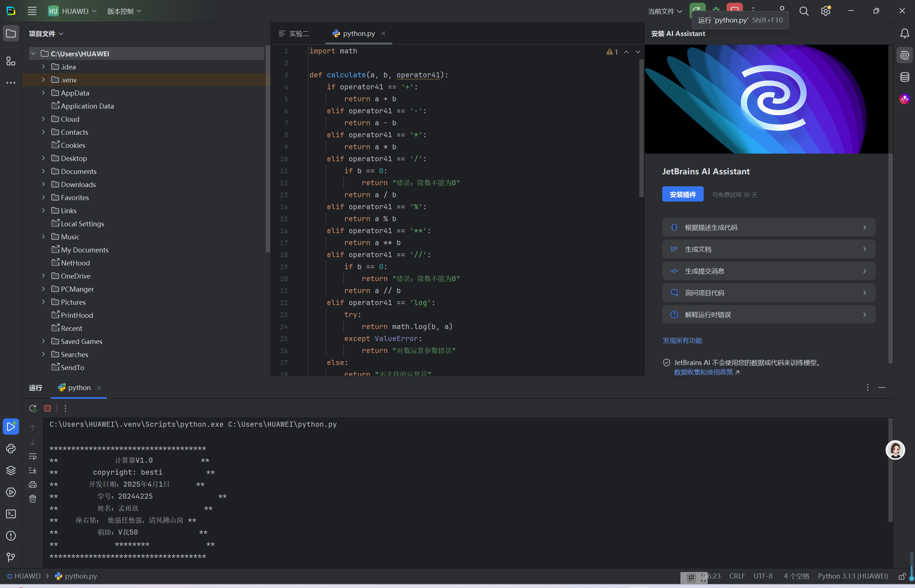This screenshot has height=588, width=915.
Task: Click the 安装插件 button
Action: click(682, 194)
